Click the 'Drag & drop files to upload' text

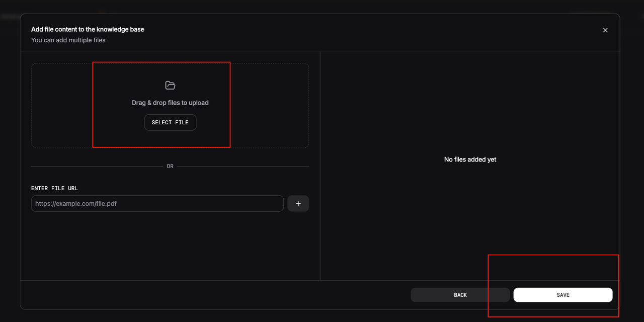point(170,103)
